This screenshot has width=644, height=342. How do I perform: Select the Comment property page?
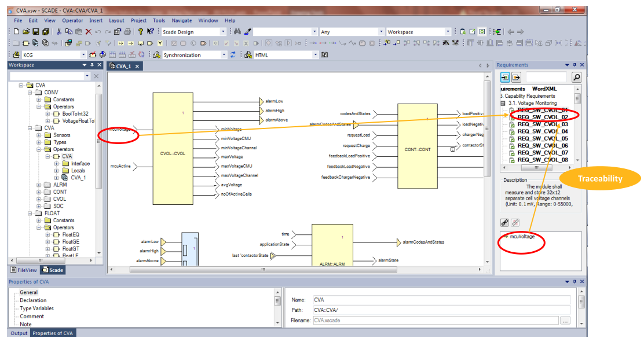[x=32, y=316]
